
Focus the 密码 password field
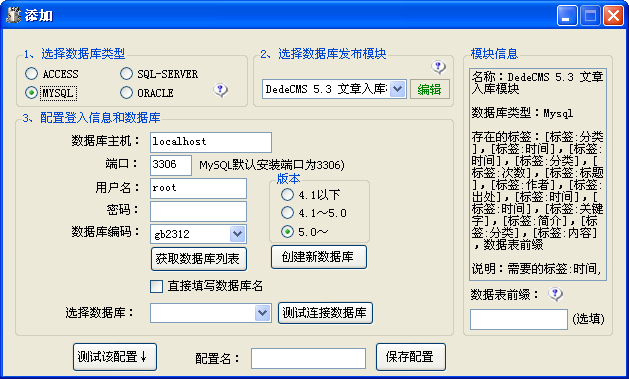click(x=198, y=211)
